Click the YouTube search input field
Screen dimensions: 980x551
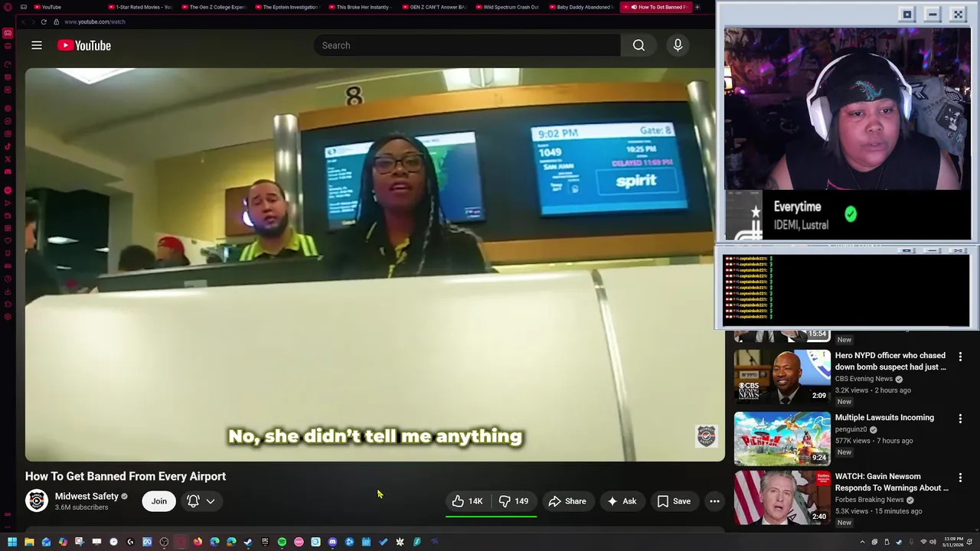tap(467, 45)
